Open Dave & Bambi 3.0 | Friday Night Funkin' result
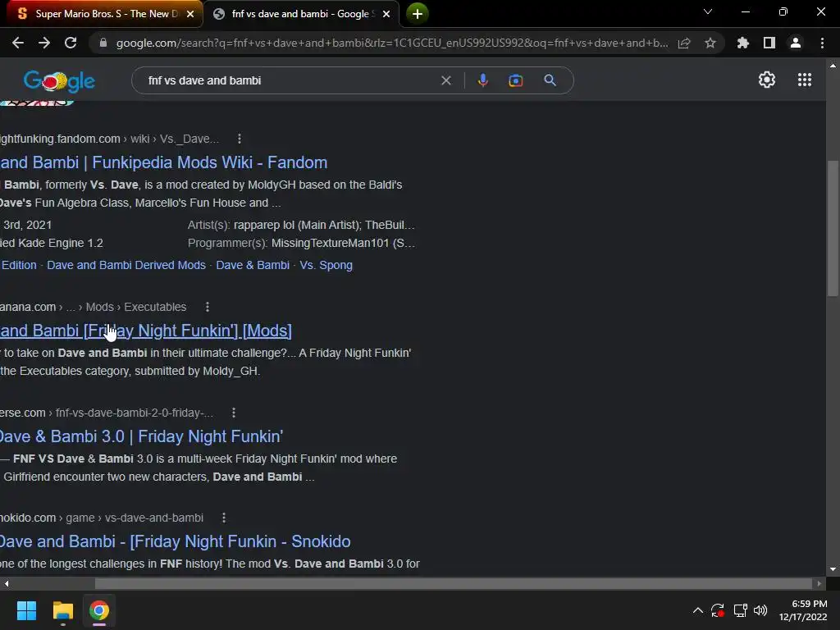840x630 pixels. click(141, 436)
